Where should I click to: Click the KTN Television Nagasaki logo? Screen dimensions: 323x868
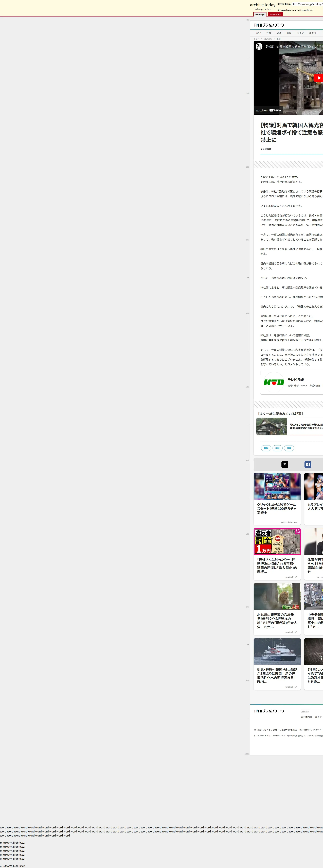coord(274,382)
